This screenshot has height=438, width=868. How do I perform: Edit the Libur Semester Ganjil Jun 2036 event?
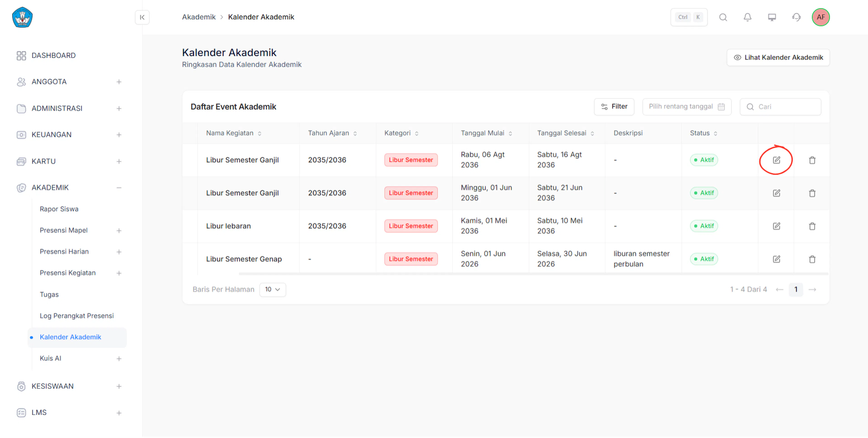point(776,193)
